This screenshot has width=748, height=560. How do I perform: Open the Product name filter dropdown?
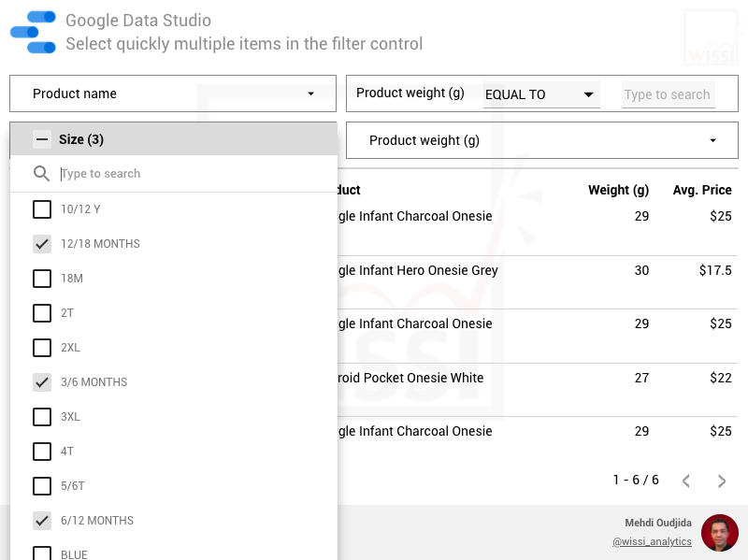click(173, 93)
